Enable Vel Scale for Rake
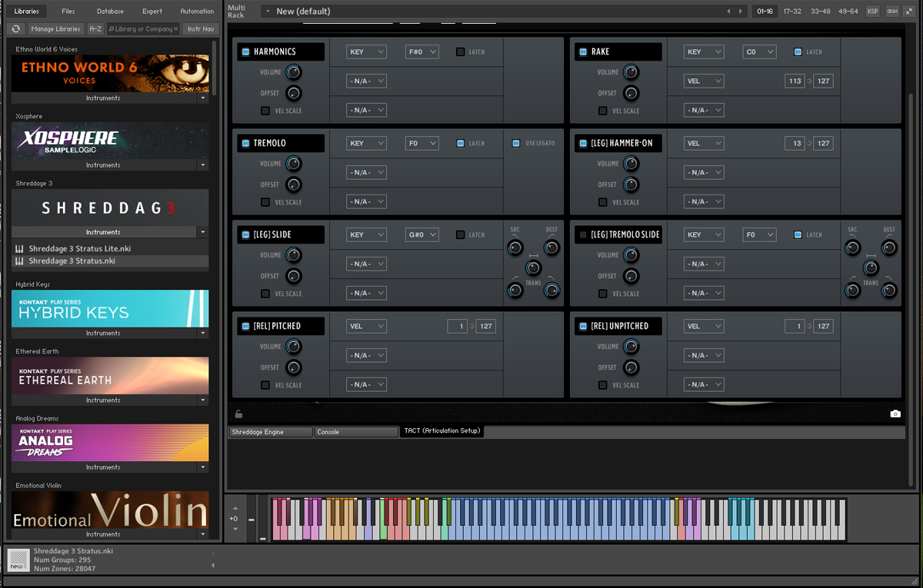Viewport: 923px width, 588px height. 603,111
